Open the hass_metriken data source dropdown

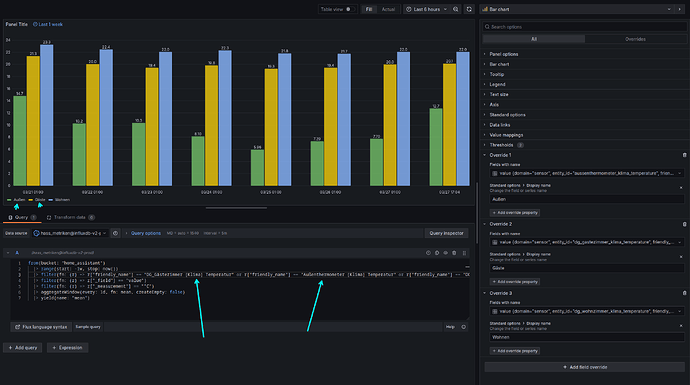point(70,233)
